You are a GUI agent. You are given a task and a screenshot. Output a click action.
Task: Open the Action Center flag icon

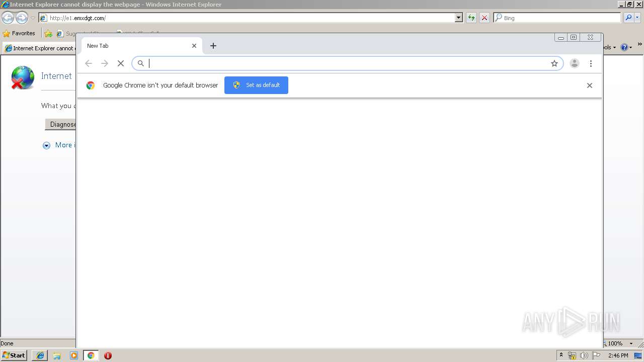click(x=596, y=355)
